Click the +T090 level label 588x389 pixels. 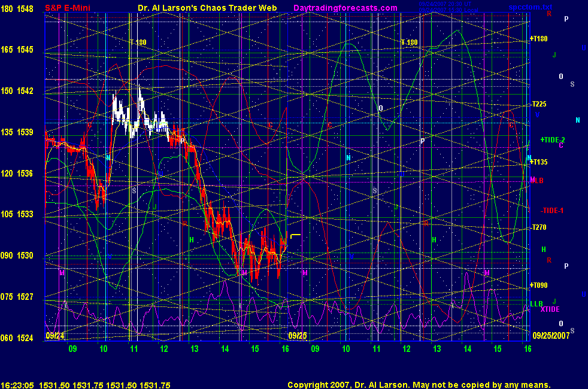pyautogui.click(x=538, y=285)
